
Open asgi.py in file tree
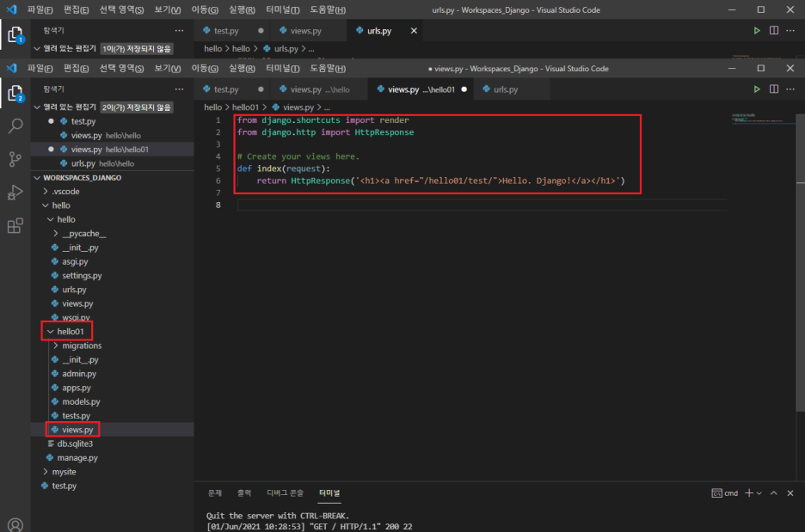pyautogui.click(x=75, y=261)
